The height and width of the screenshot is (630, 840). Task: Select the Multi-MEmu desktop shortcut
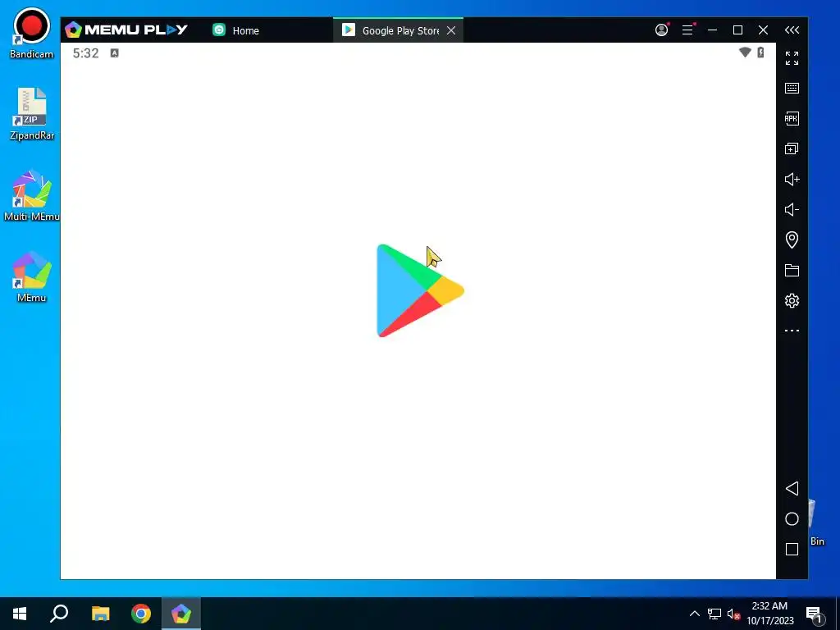[32, 195]
